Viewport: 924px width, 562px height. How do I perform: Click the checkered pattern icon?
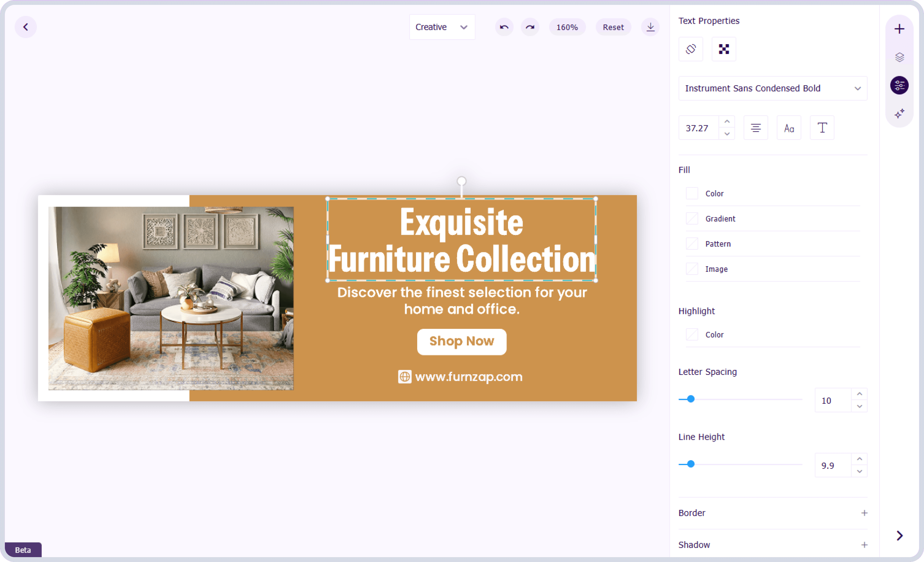(x=724, y=49)
